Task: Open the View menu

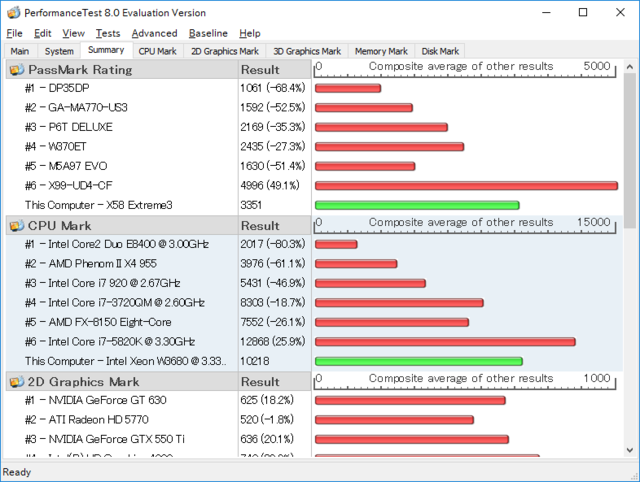Action: click(73, 33)
